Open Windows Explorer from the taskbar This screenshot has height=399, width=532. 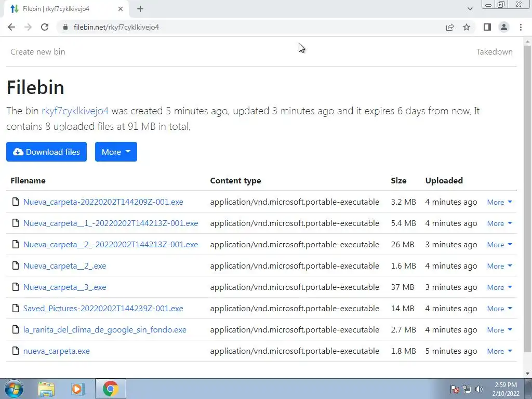point(46,389)
